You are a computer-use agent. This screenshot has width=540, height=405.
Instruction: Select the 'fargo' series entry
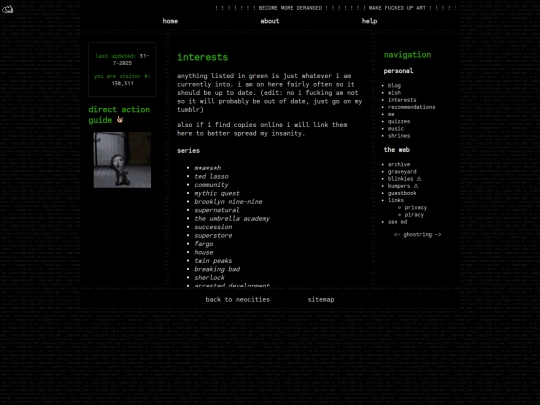click(204, 244)
